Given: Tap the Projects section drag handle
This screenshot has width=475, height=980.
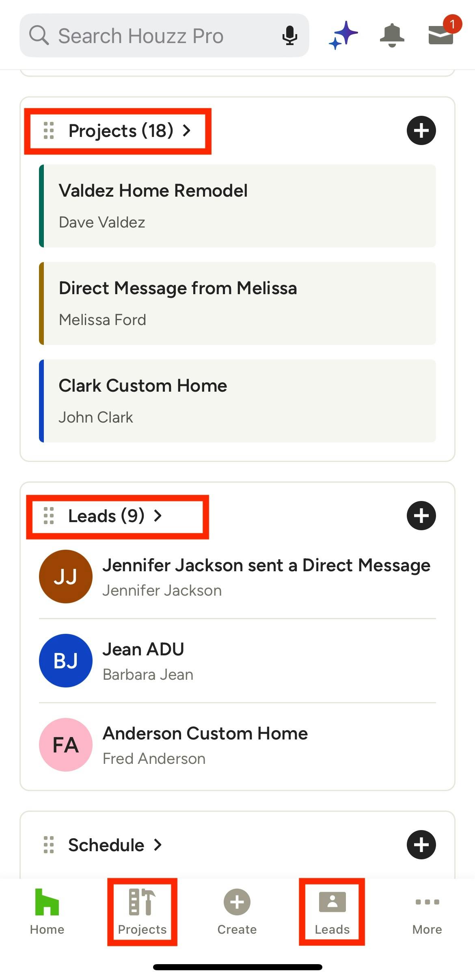Looking at the screenshot, I should (x=49, y=130).
